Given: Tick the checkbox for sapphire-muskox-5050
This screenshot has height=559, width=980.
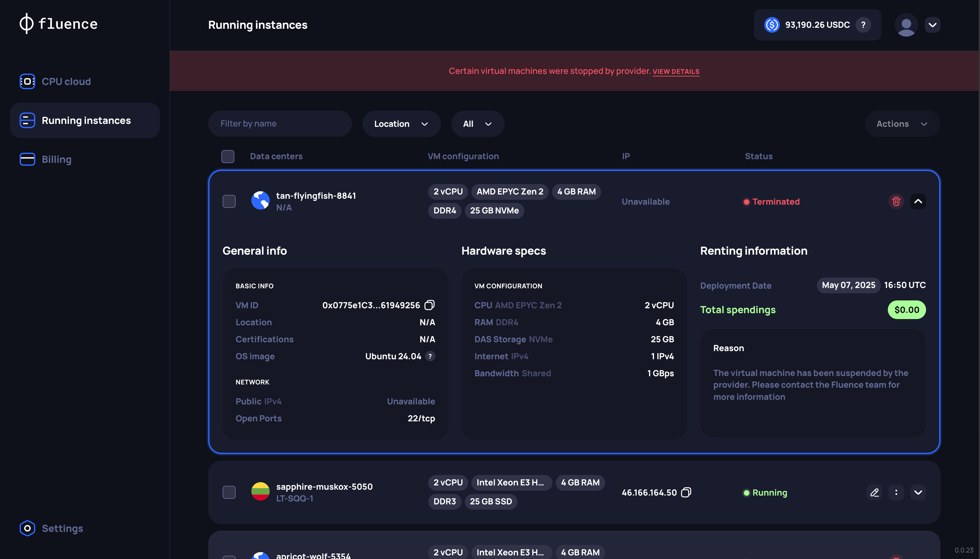Looking at the screenshot, I should 229,492.
